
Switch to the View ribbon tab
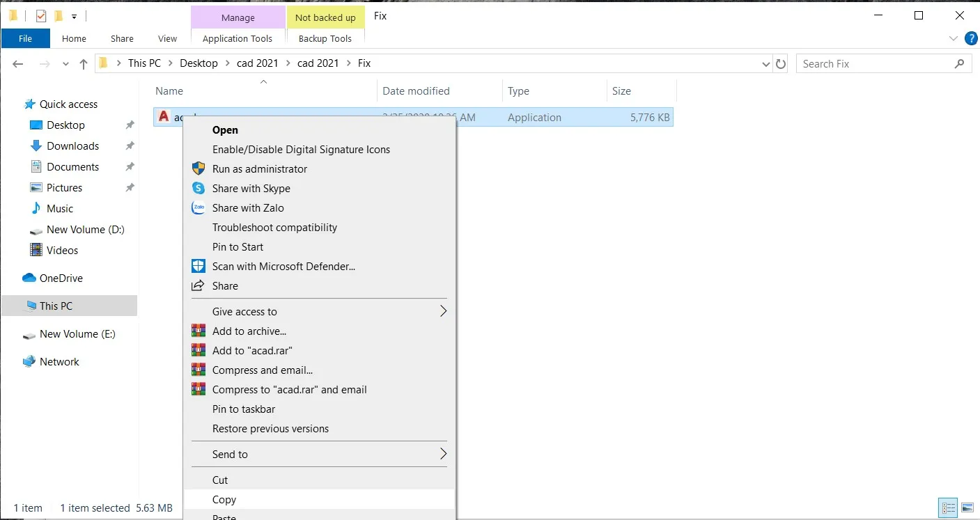tap(167, 38)
